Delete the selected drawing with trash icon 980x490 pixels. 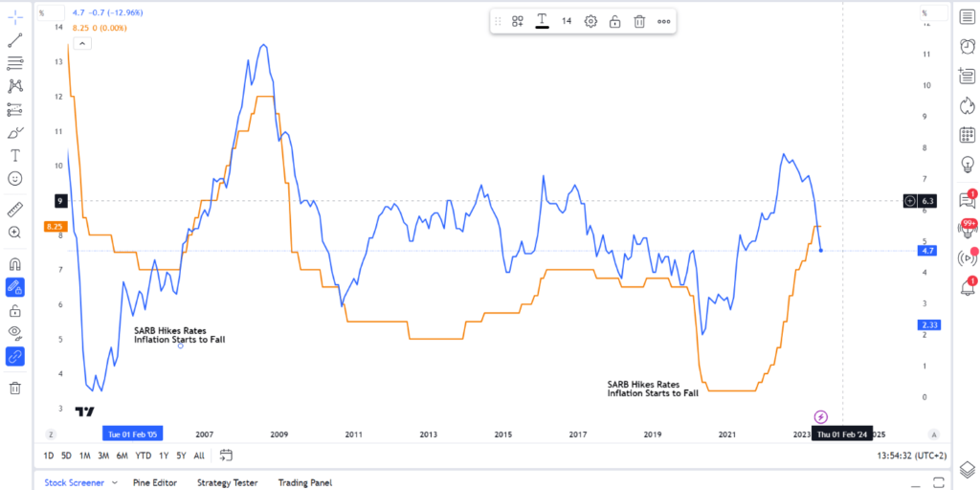pyautogui.click(x=639, y=21)
